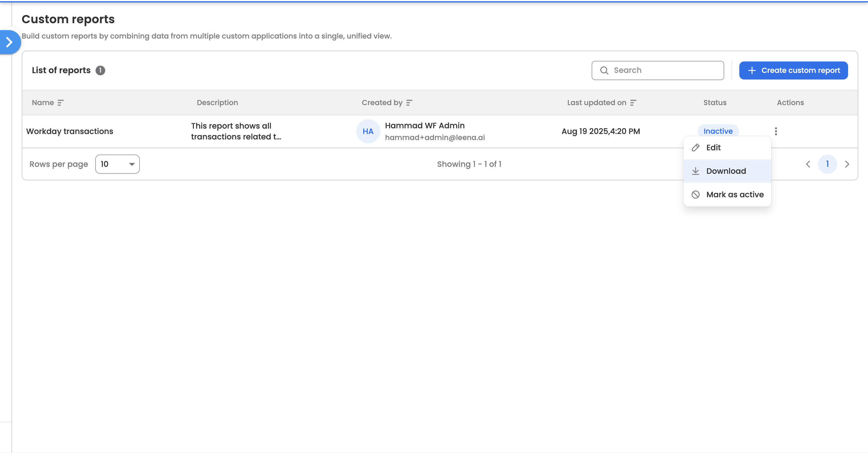The height and width of the screenshot is (453, 868).
Task: Select page number 1 in pagination
Action: tap(827, 164)
